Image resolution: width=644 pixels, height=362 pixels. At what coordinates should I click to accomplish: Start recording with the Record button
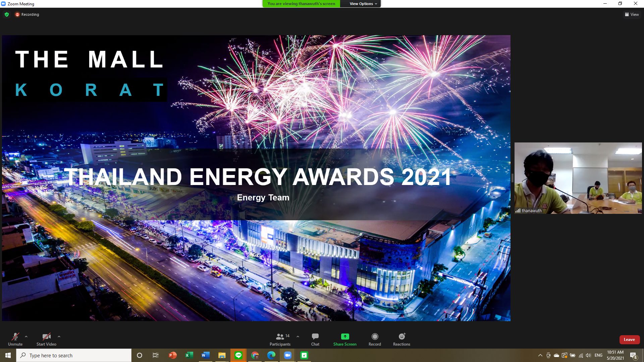375,339
